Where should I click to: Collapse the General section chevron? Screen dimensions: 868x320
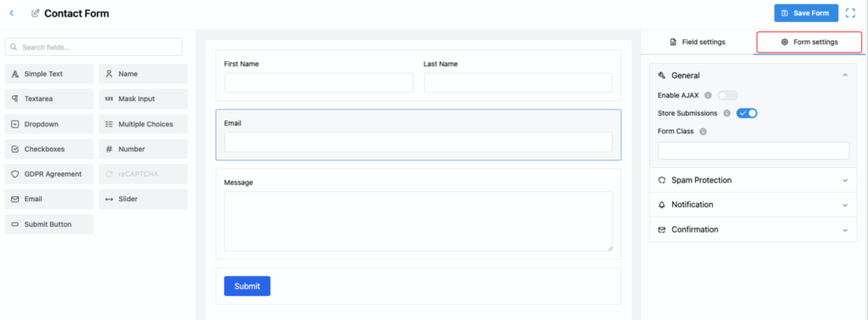click(x=845, y=75)
